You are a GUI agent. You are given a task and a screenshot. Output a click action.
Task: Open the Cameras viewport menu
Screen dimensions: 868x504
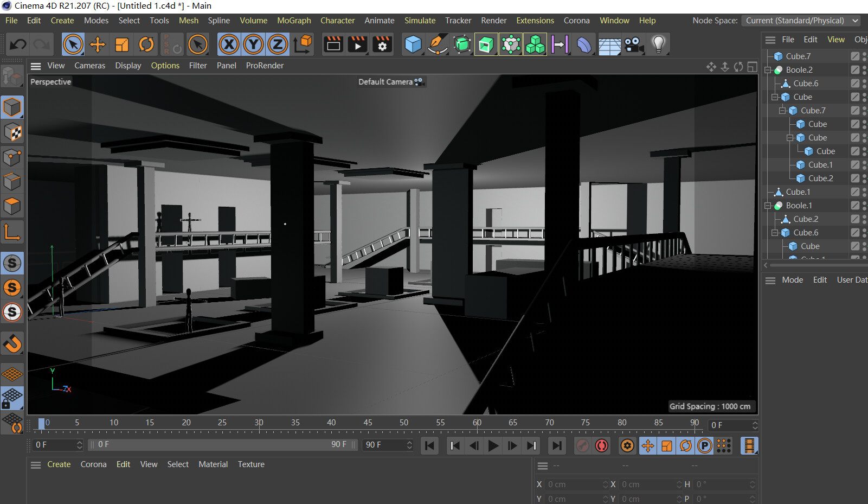pos(89,66)
